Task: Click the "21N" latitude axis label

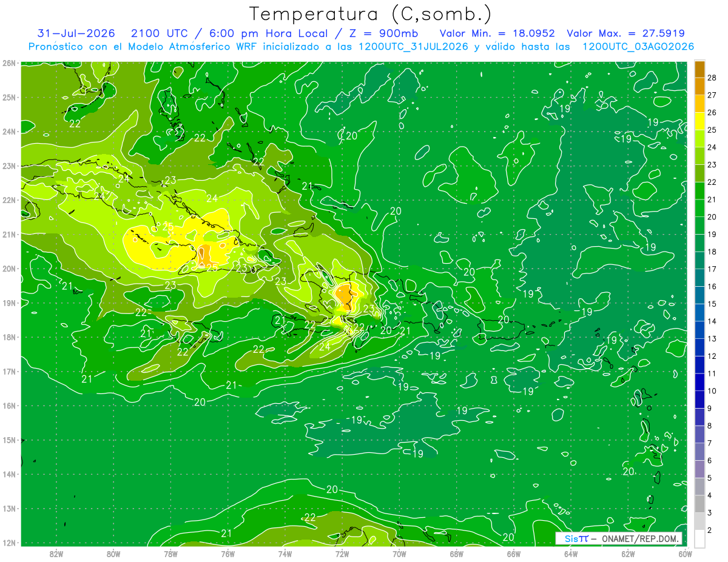Action: (9, 235)
